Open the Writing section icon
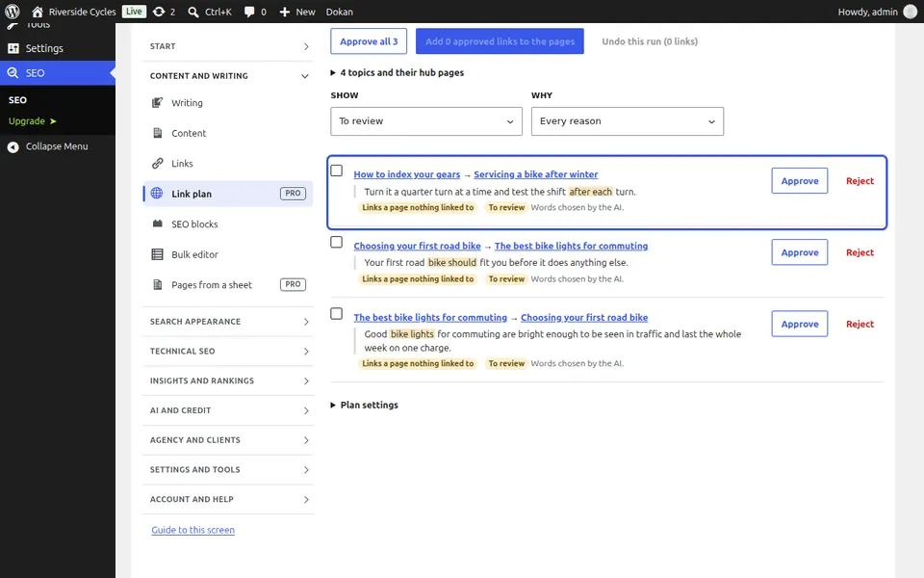 (x=157, y=102)
